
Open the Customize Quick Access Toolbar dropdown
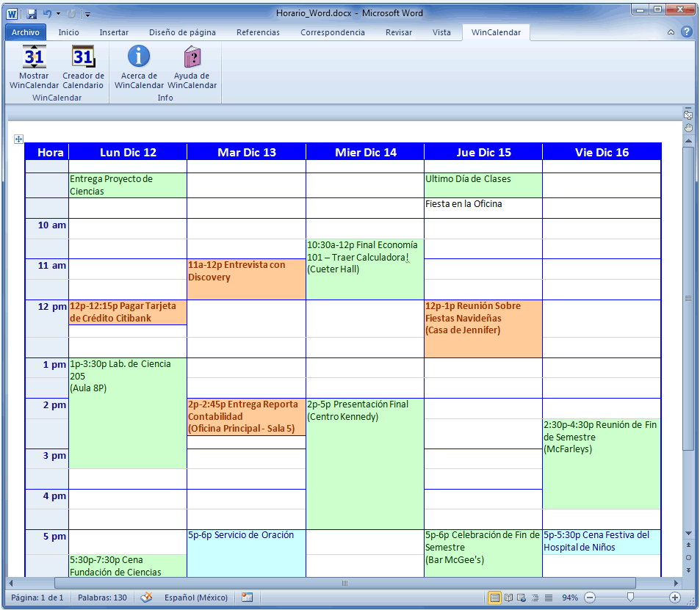point(87,14)
